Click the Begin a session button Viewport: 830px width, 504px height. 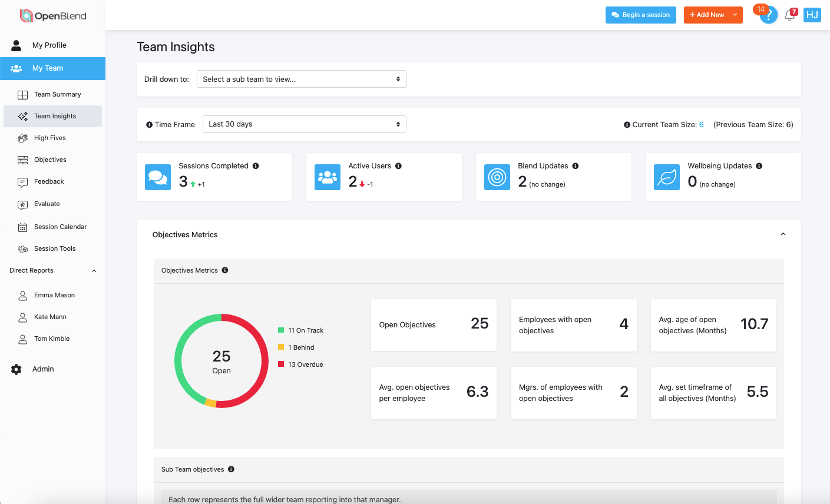641,15
